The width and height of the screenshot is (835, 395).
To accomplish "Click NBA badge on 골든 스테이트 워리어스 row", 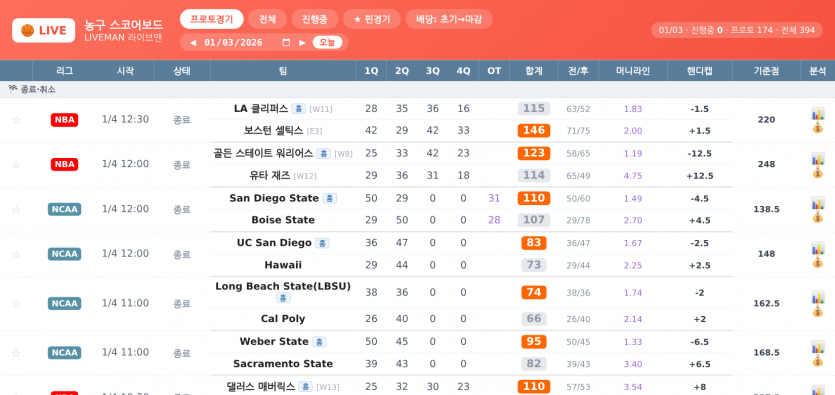I will 64,164.
